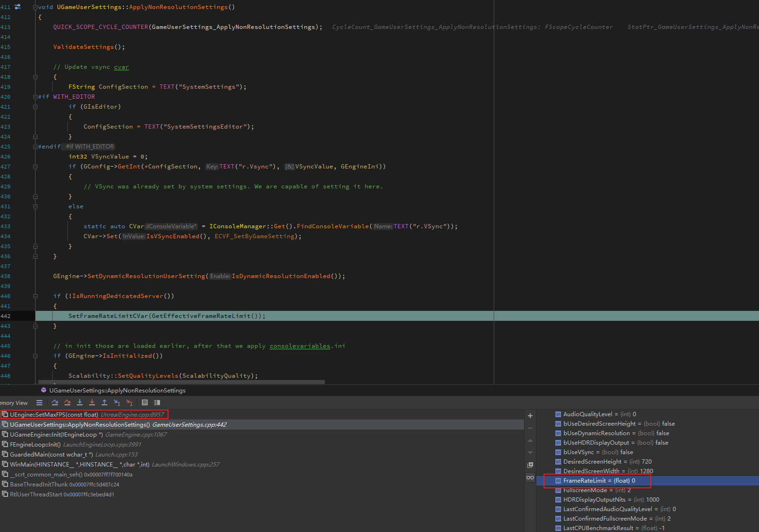
Task: Click the 01 icon next to bUseVSync
Action: coord(558,452)
